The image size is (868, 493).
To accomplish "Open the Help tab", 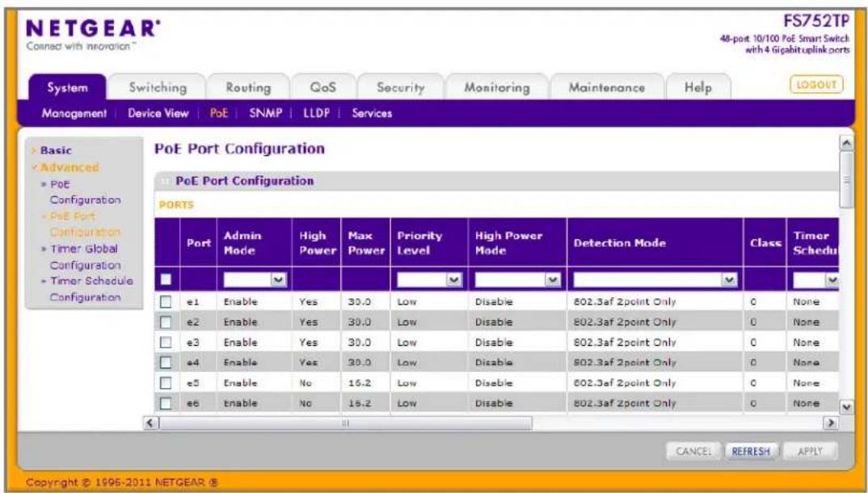I will coord(697,87).
